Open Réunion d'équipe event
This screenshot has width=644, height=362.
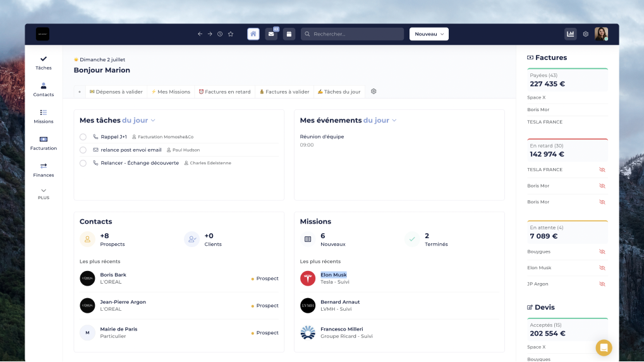click(322, 136)
